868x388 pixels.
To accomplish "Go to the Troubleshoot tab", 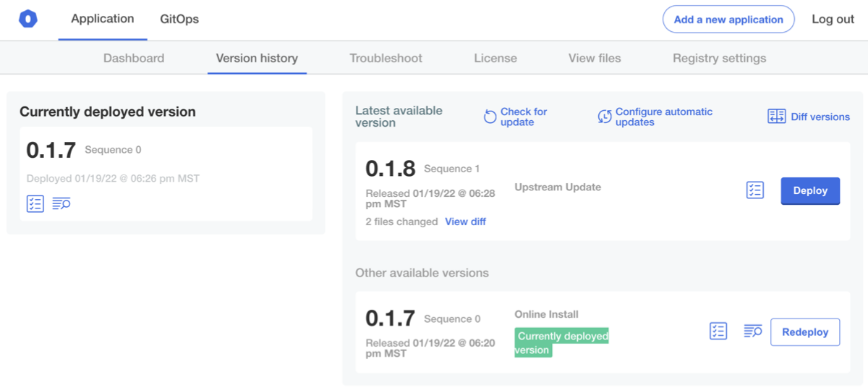I will point(386,58).
